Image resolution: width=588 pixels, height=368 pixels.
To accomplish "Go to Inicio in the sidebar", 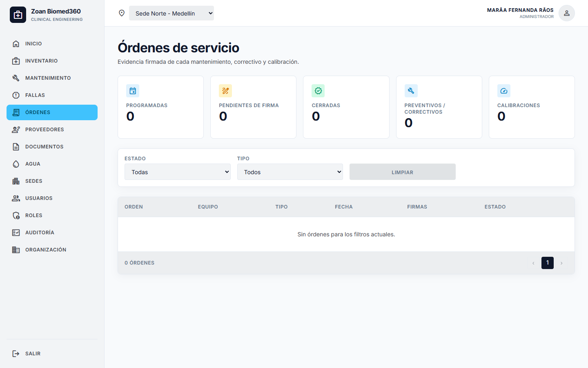I will pyautogui.click(x=52, y=44).
